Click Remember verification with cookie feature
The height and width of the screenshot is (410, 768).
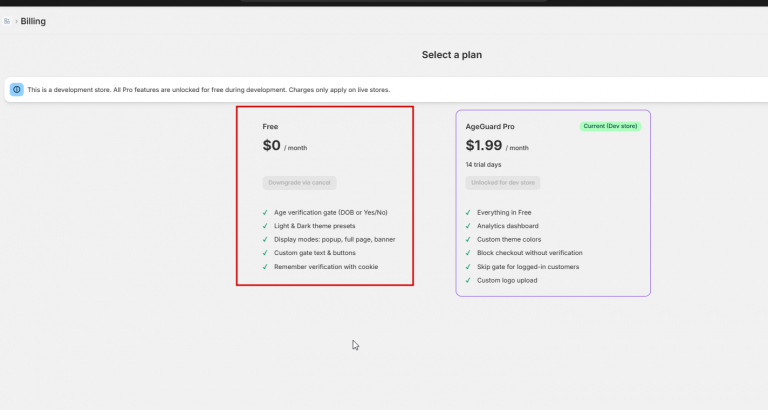click(x=326, y=267)
